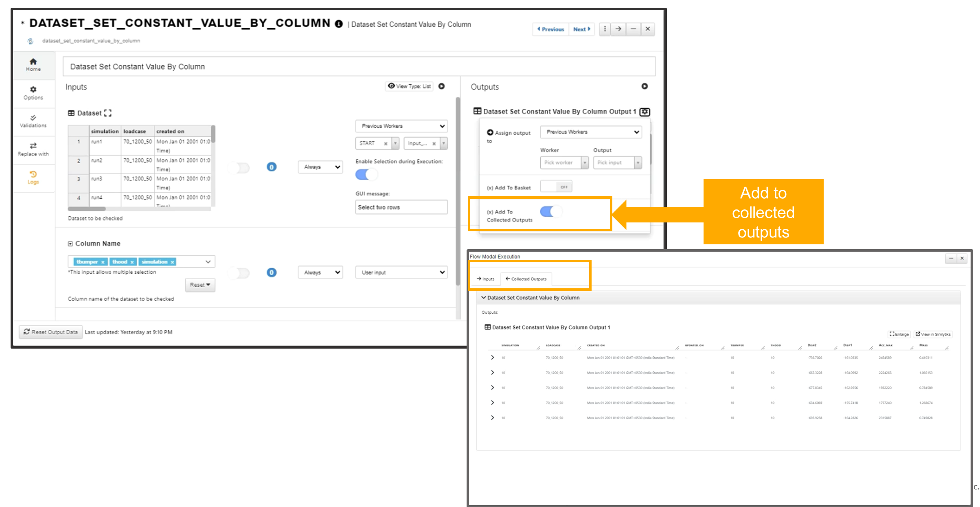Viewport: 980px width, 507px height.
Task: Select the Replace with sidebar tool
Action: 33,149
